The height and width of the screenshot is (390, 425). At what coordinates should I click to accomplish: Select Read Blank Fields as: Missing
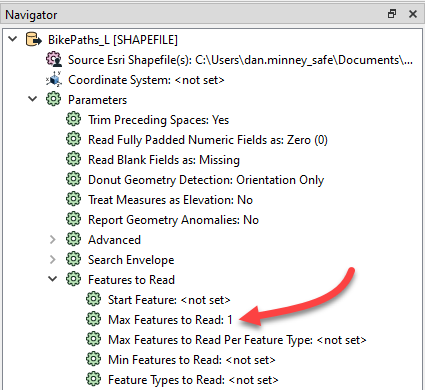coord(164,160)
